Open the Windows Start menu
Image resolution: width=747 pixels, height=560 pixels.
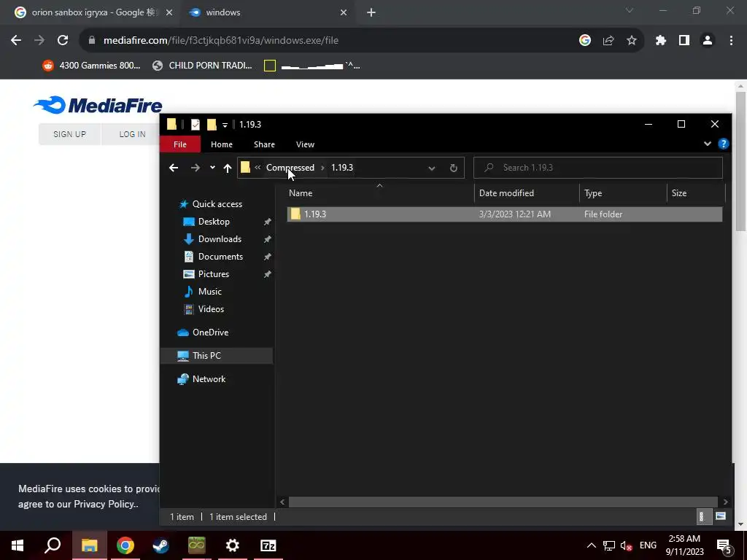pyautogui.click(x=18, y=545)
